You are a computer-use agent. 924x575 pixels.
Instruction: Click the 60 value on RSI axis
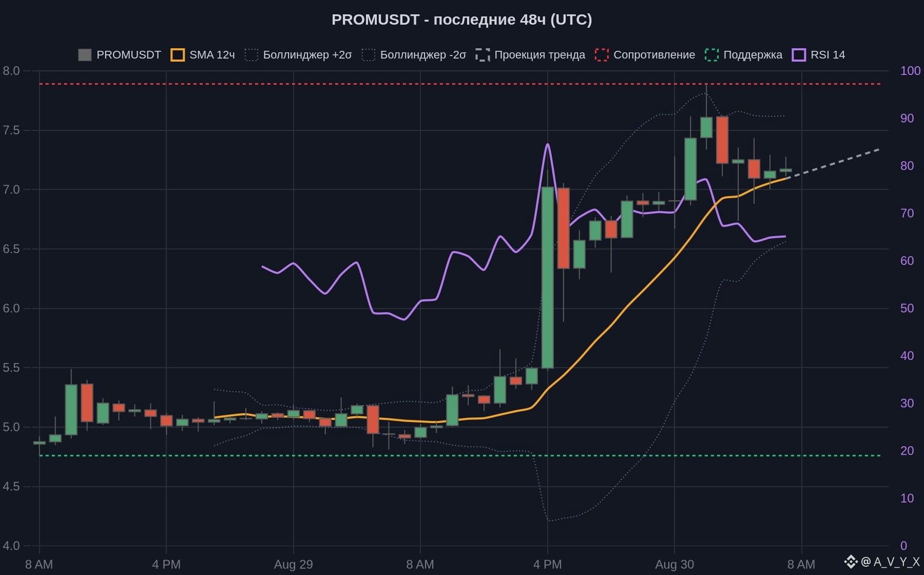(x=907, y=261)
